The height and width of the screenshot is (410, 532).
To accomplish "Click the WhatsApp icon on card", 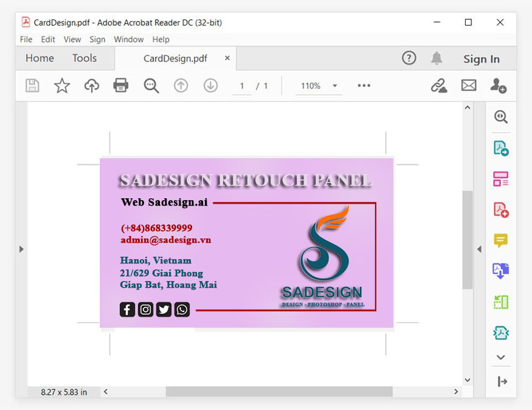I will pyautogui.click(x=182, y=310).
